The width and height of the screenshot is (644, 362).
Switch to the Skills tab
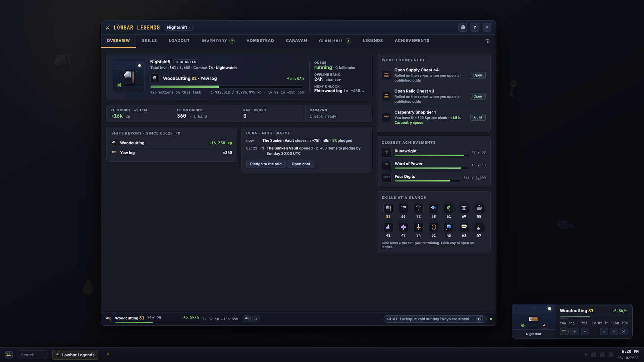point(149,41)
